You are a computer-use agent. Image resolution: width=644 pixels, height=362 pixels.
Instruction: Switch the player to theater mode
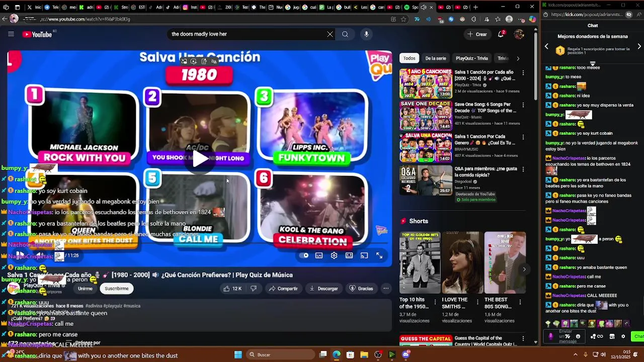coord(349,255)
